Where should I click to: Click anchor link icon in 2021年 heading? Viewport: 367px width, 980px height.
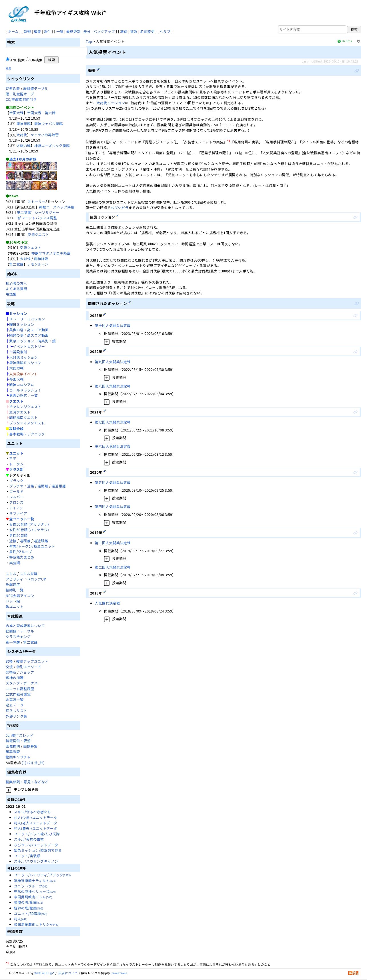point(355,412)
